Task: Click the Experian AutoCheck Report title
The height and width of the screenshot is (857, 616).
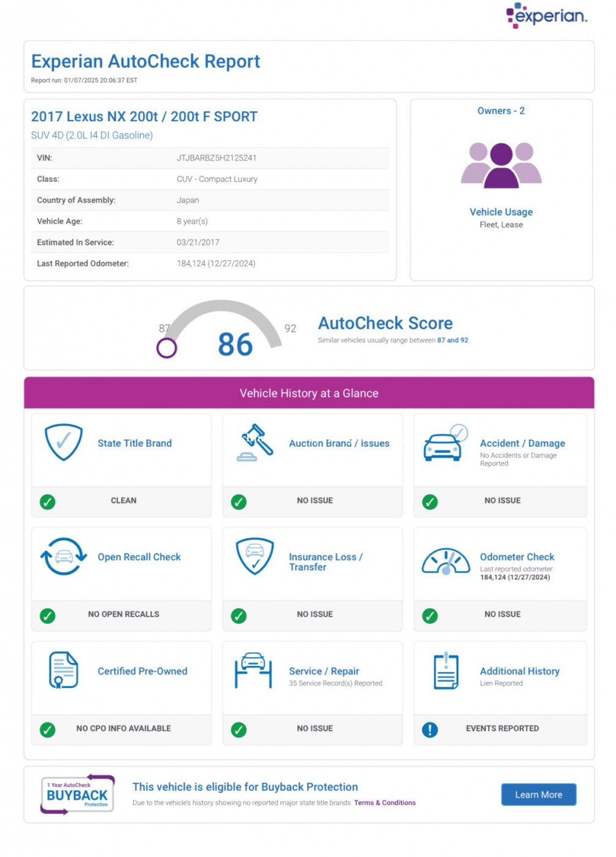Action: (146, 61)
